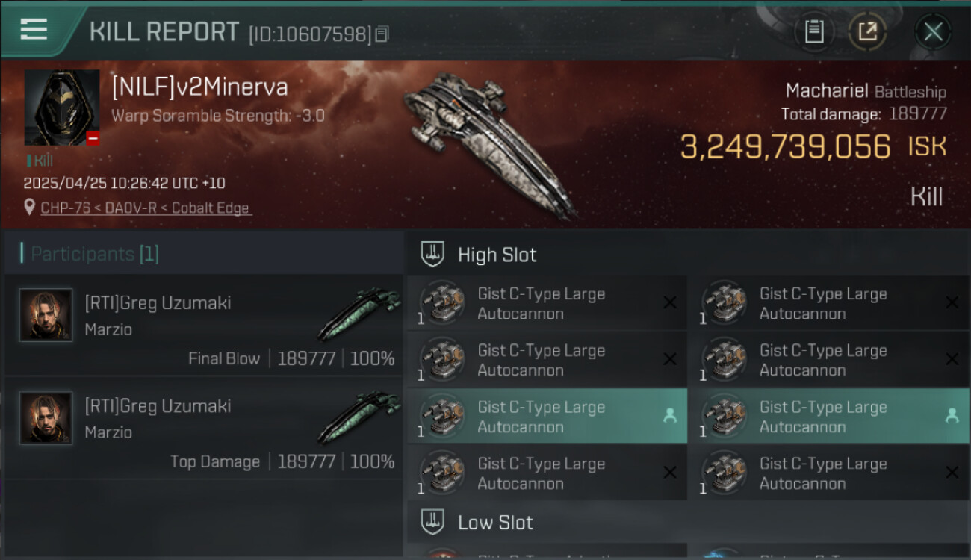This screenshot has height=560, width=971.
Task: Click the 3,249,739,056 ISK value
Action: click(x=786, y=147)
